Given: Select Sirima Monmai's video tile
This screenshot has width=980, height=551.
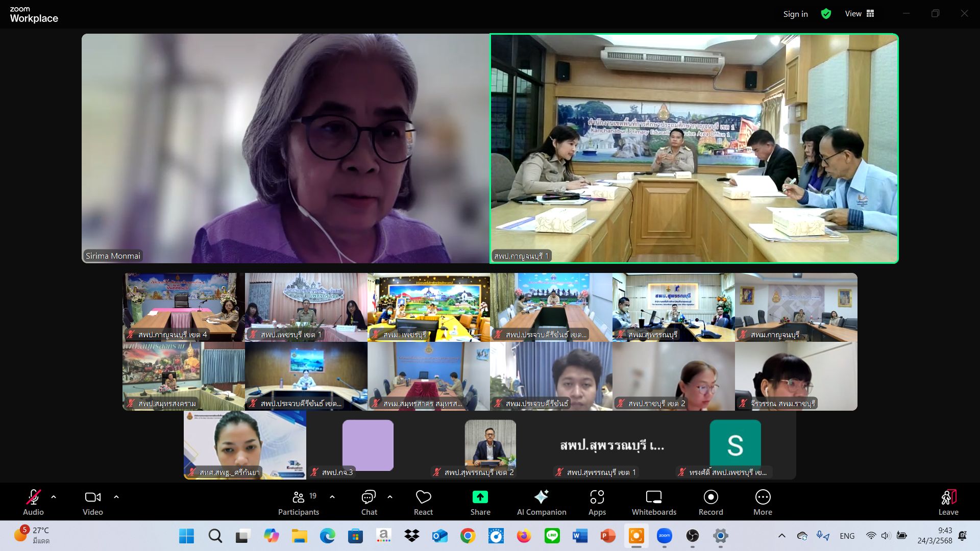Looking at the screenshot, I should 285,148.
